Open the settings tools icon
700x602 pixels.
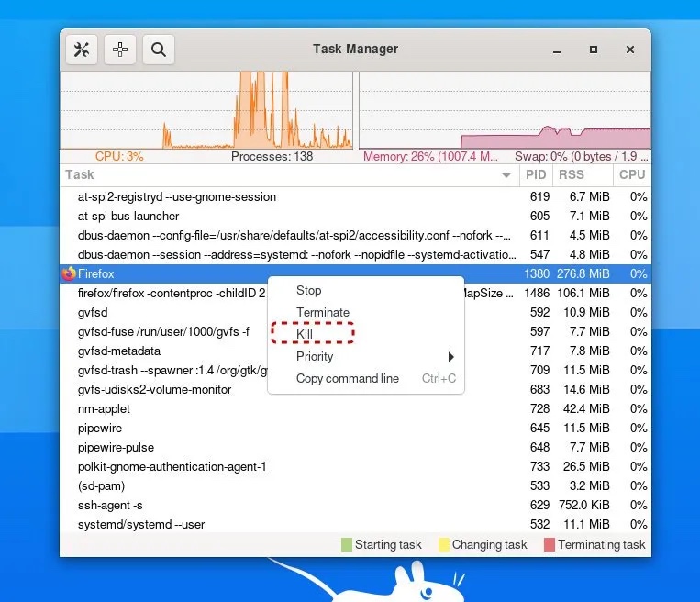coord(82,50)
